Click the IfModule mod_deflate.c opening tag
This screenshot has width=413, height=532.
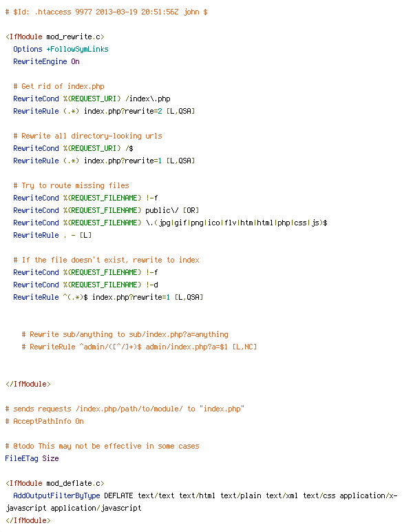point(54,483)
